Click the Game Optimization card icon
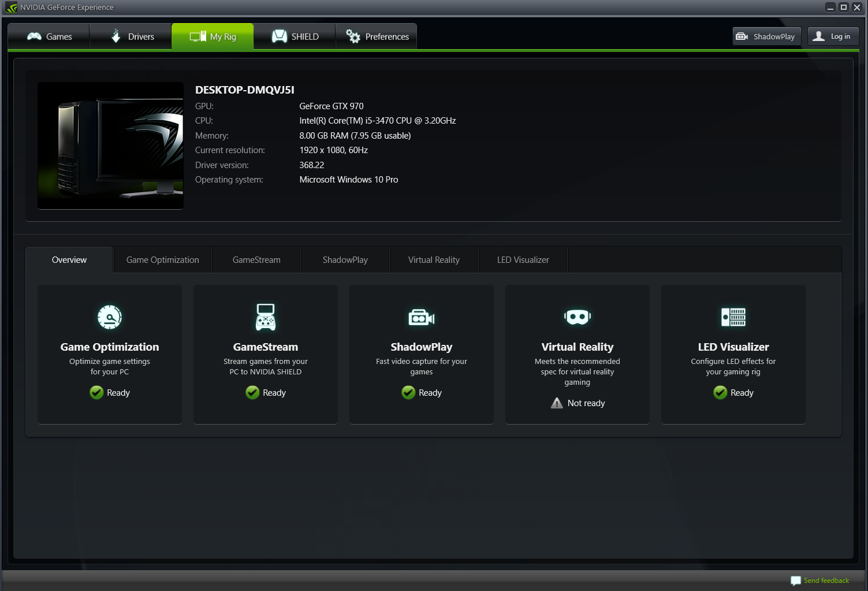 click(110, 317)
